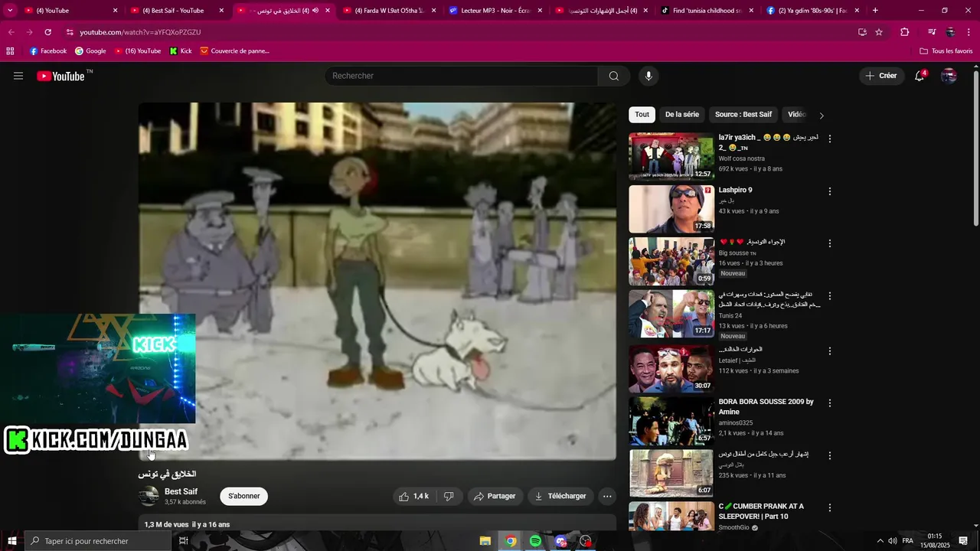This screenshot has width=980, height=551.
Task: Open options for Big sousse video
Action: [829, 243]
